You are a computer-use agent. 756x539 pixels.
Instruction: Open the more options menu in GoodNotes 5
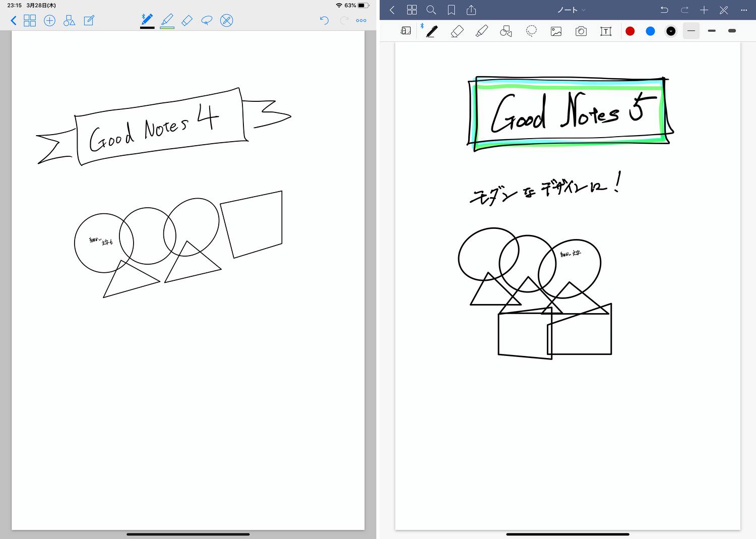click(744, 10)
